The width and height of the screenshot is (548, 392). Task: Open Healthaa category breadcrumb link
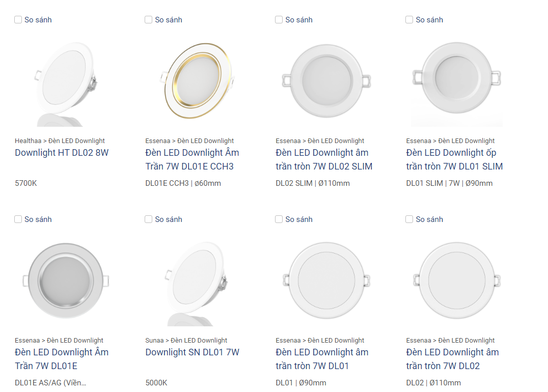[28, 141]
